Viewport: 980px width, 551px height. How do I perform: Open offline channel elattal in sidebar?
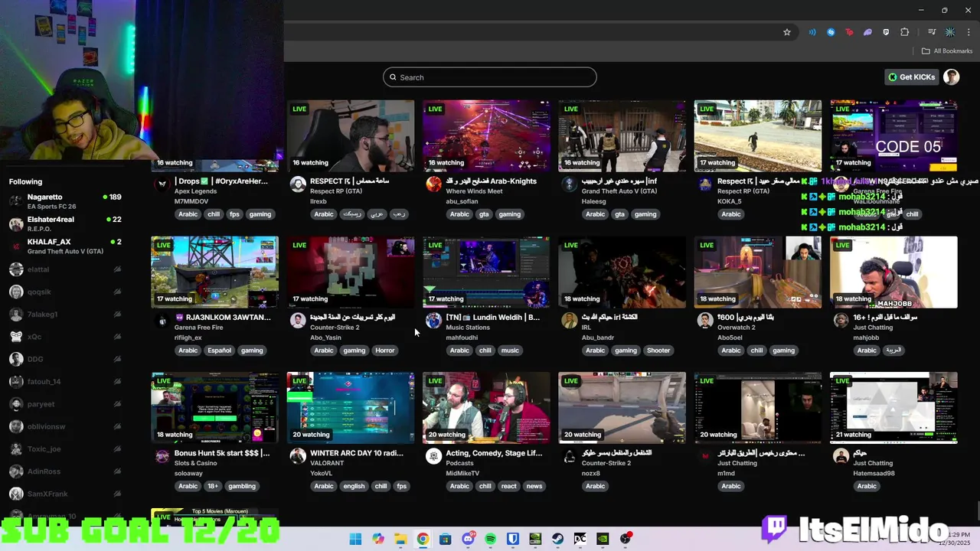pyautogui.click(x=65, y=269)
